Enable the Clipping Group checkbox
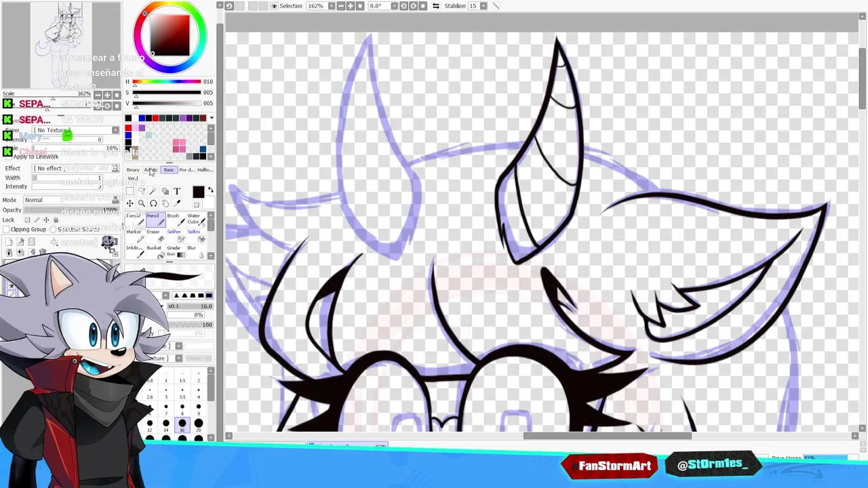868x488 pixels. click(x=6, y=229)
